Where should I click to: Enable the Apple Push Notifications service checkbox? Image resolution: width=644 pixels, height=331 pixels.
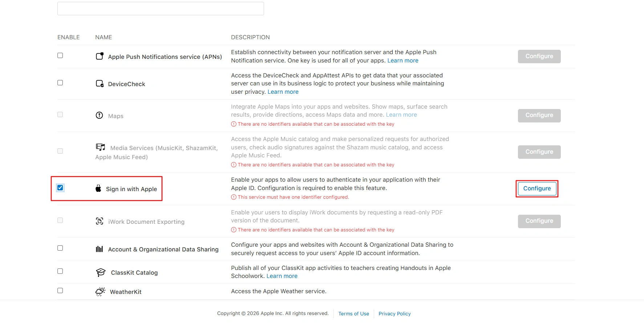click(60, 56)
